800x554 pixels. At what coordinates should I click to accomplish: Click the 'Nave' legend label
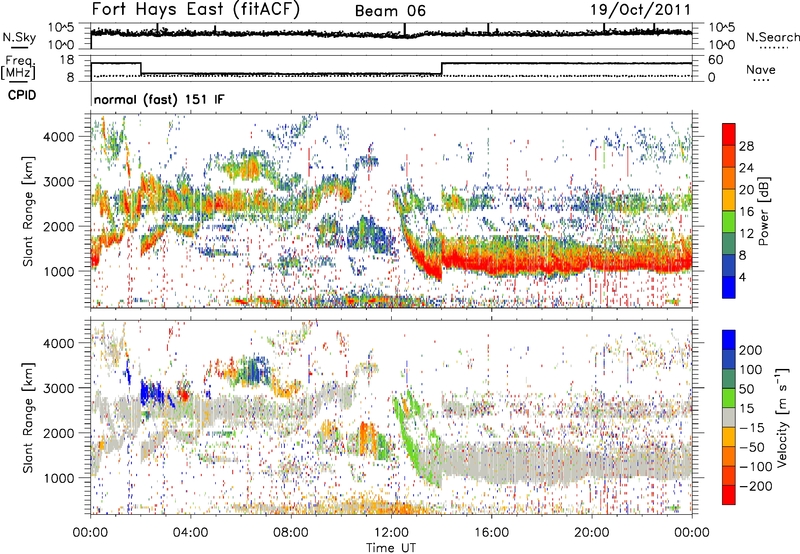pos(760,69)
